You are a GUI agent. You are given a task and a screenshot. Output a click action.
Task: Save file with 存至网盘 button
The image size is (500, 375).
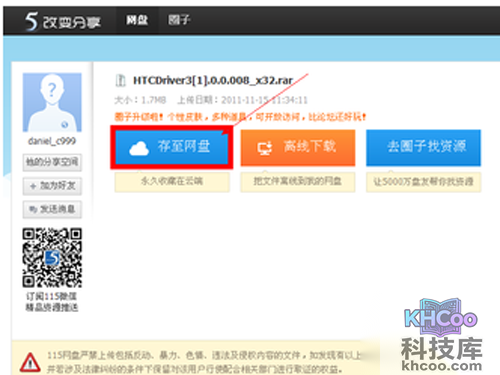pyautogui.click(x=172, y=147)
